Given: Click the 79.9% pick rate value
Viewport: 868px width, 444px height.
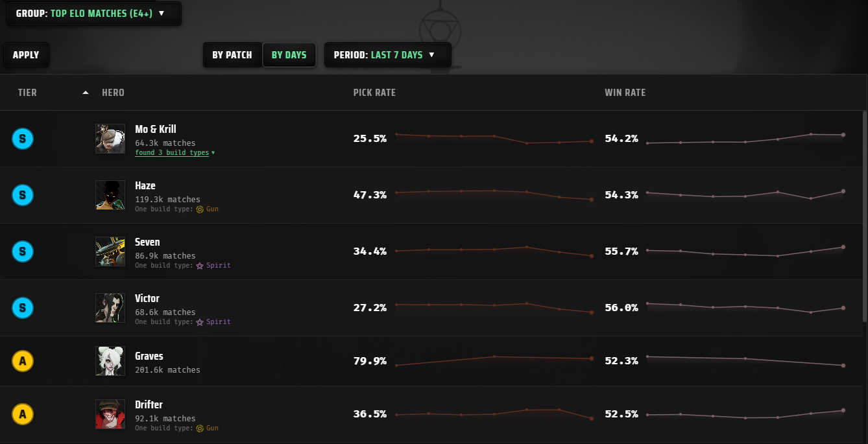Looking at the screenshot, I should pos(370,360).
